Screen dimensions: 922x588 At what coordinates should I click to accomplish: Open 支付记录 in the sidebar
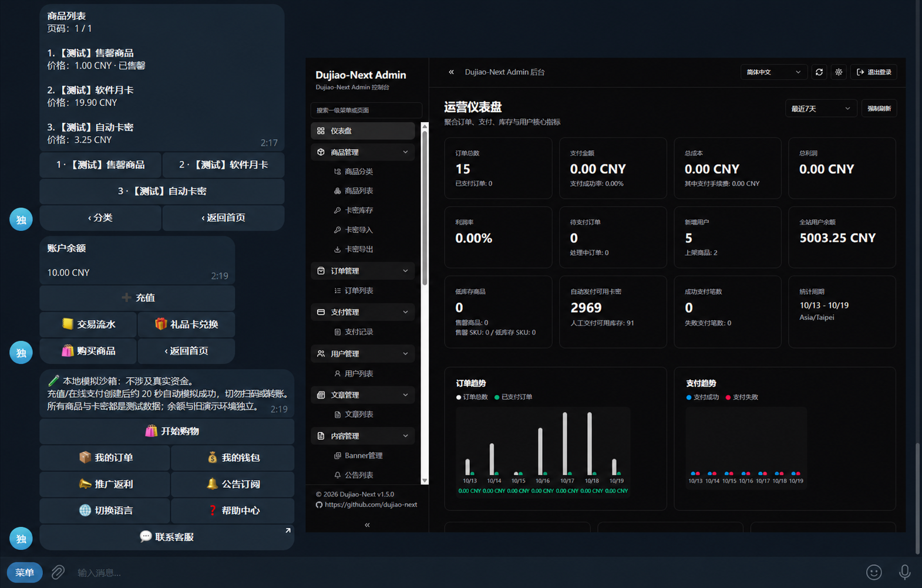pos(358,332)
